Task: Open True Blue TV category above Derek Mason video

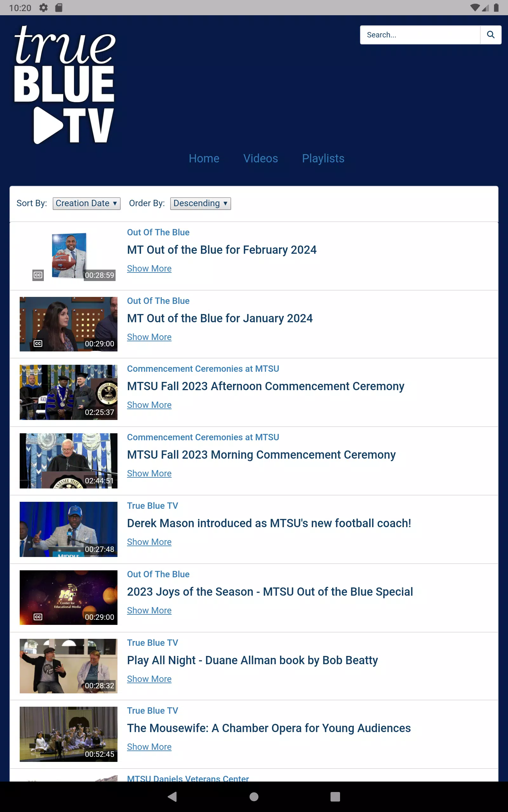Action: tap(152, 506)
